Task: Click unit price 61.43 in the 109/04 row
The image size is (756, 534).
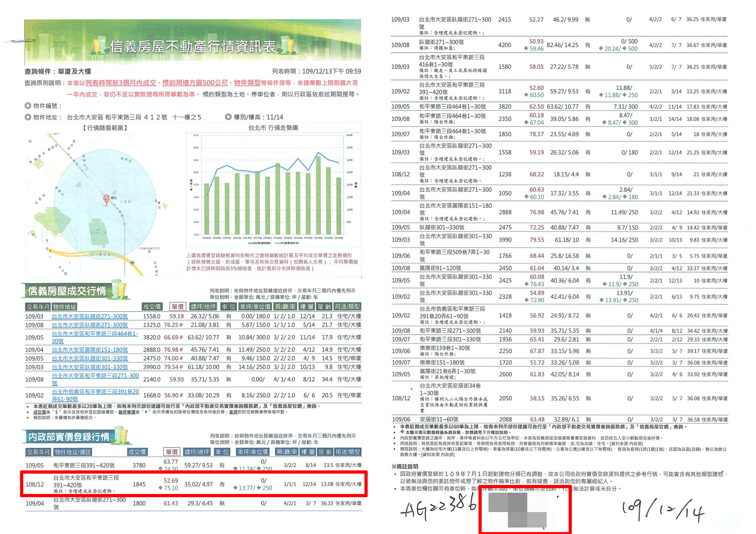Action: pyautogui.click(x=171, y=503)
